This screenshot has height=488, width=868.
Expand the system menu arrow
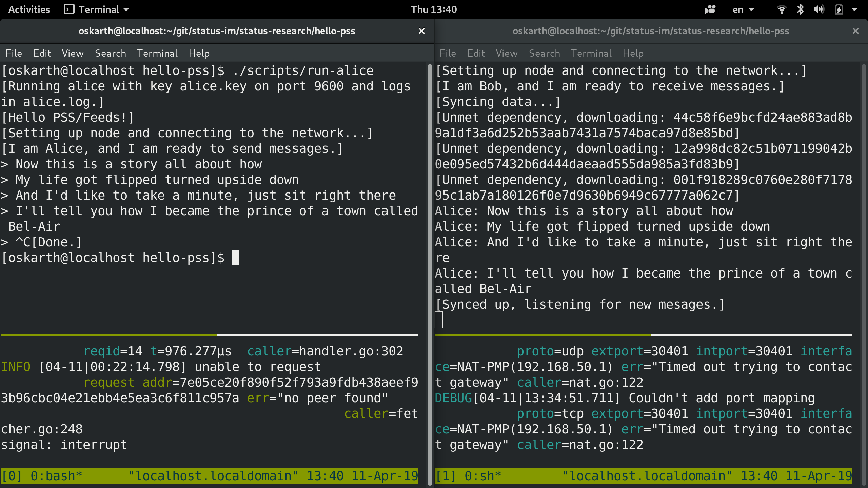855,9
